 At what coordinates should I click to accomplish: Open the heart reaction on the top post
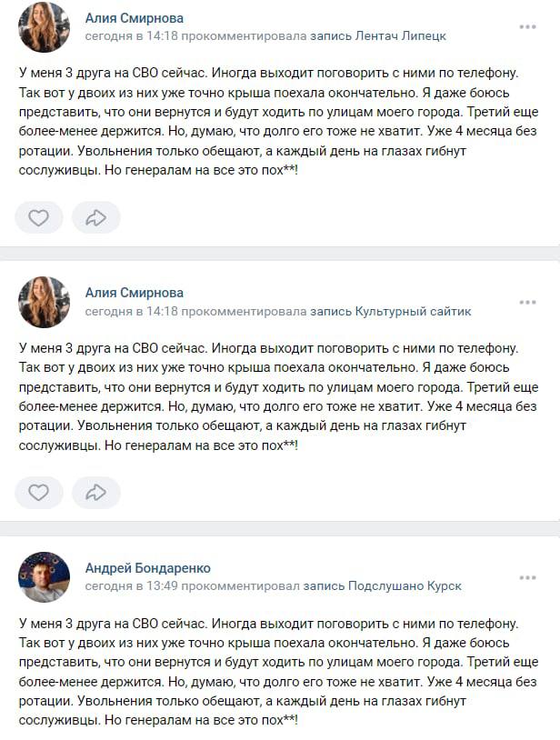coord(39,217)
